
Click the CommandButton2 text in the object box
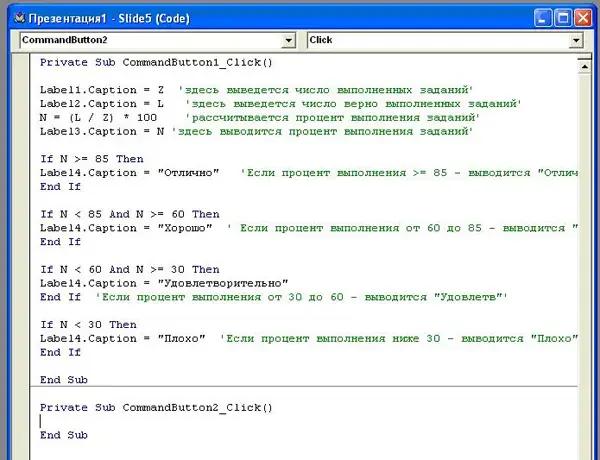pyautogui.click(x=60, y=40)
